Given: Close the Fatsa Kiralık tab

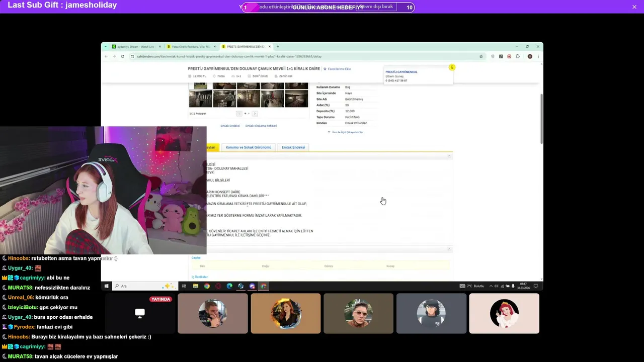Looking at the screenshot, I should [x=215, y=47].
